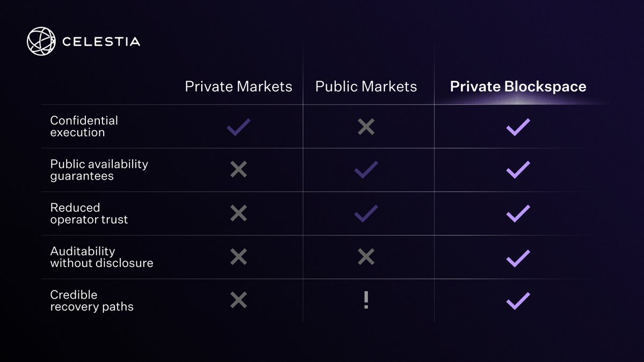This screenshot has height=362, width=644.
Task: Select the Private Markets column header
Action: (238, 87)
